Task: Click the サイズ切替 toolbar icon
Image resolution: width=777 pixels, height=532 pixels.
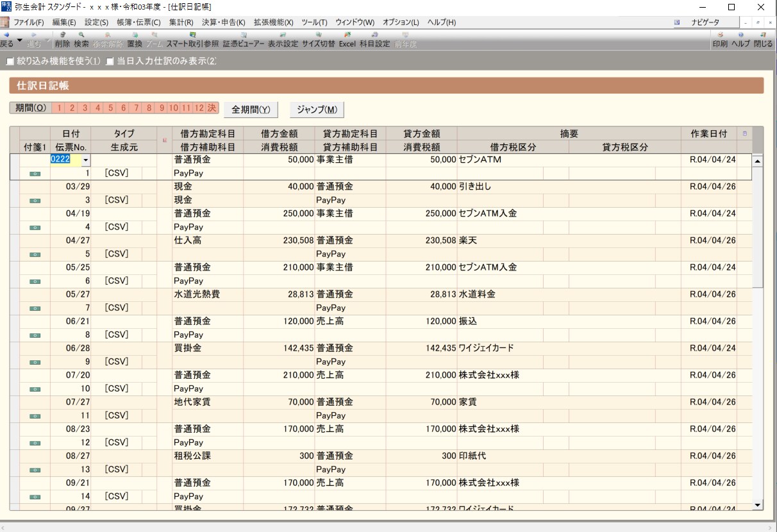Action: tap(319, 40)
